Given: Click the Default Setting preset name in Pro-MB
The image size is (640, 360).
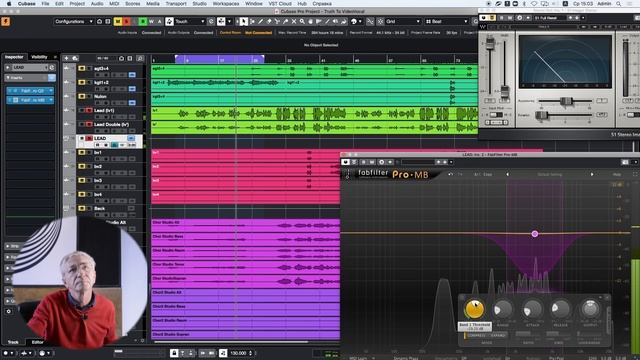Looking at the screenshot, I should 549,175.
